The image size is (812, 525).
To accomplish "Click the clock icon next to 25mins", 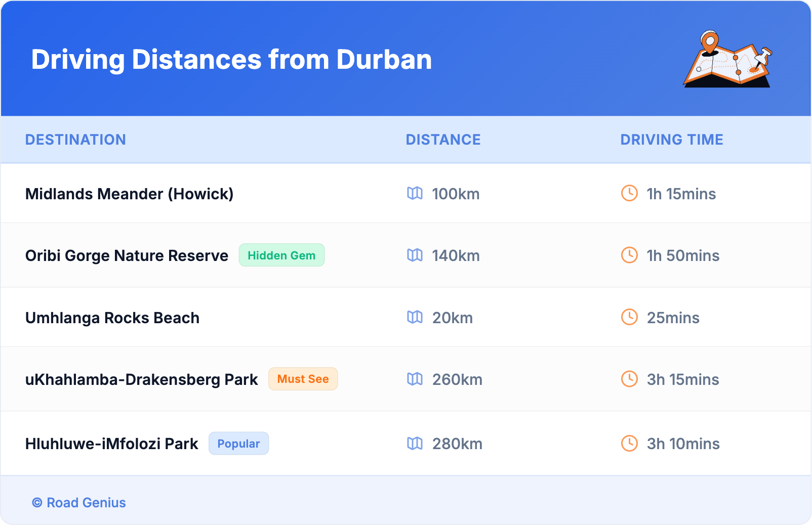I will (x=629, y=317).
